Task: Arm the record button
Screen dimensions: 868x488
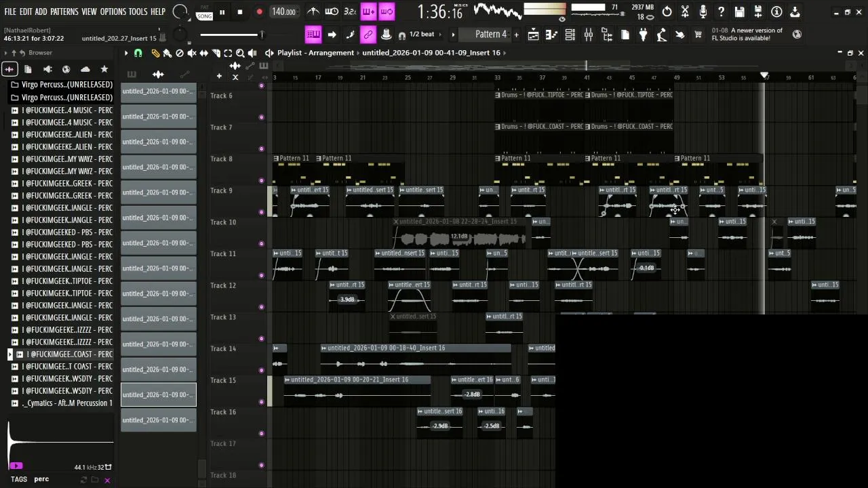Action: (259, 12)
